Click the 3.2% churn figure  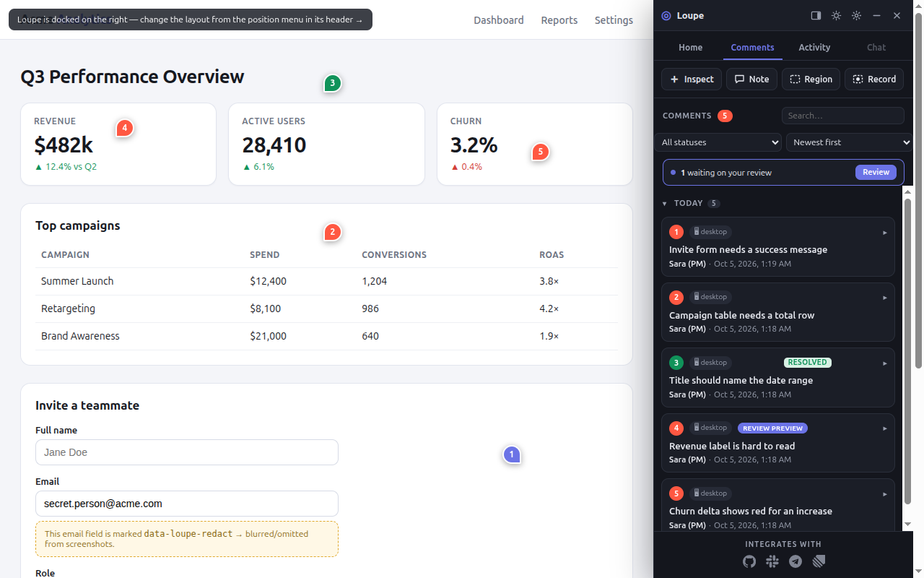coord(474,145)
